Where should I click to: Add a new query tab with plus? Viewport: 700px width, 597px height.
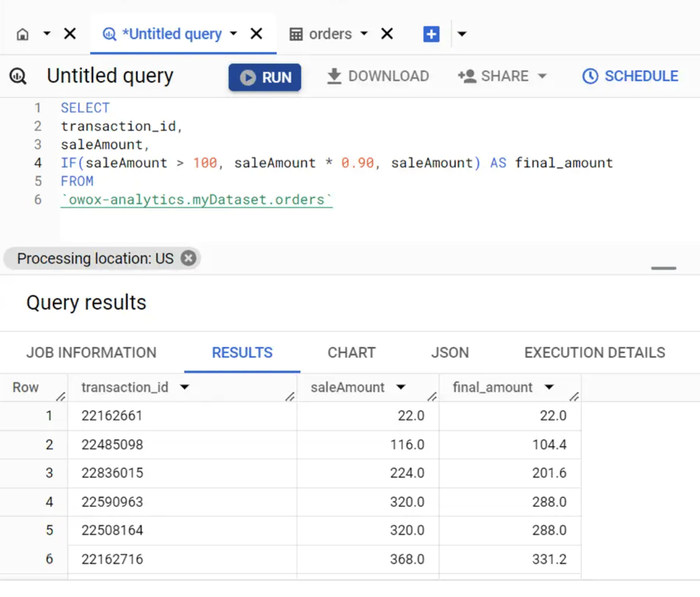pyautogui.click(x=431, y=34)
